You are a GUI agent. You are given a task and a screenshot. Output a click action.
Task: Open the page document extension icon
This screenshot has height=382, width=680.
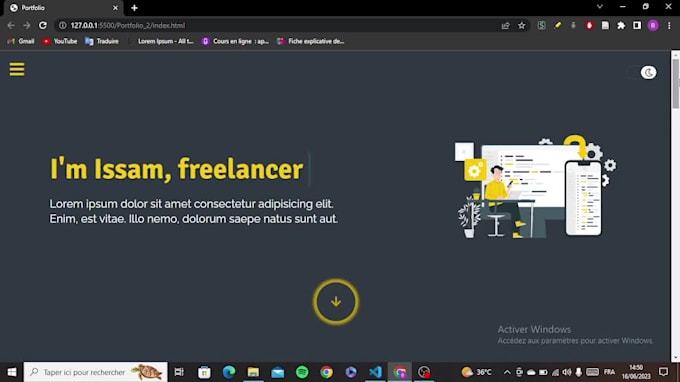[605, 26]
